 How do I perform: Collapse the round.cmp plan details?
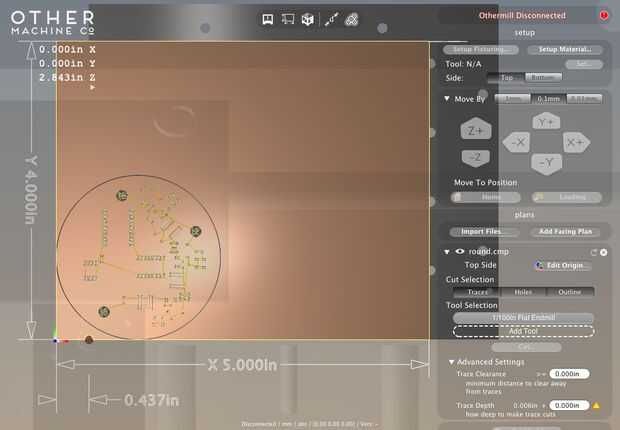[447, 252]
